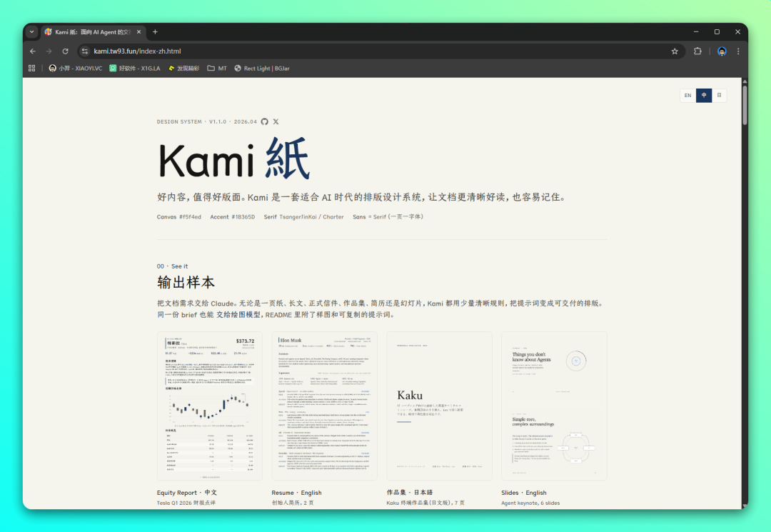The image size is (771, 532).
Task: Follow the 交给绘图模型 link
Action: point(238,315)
